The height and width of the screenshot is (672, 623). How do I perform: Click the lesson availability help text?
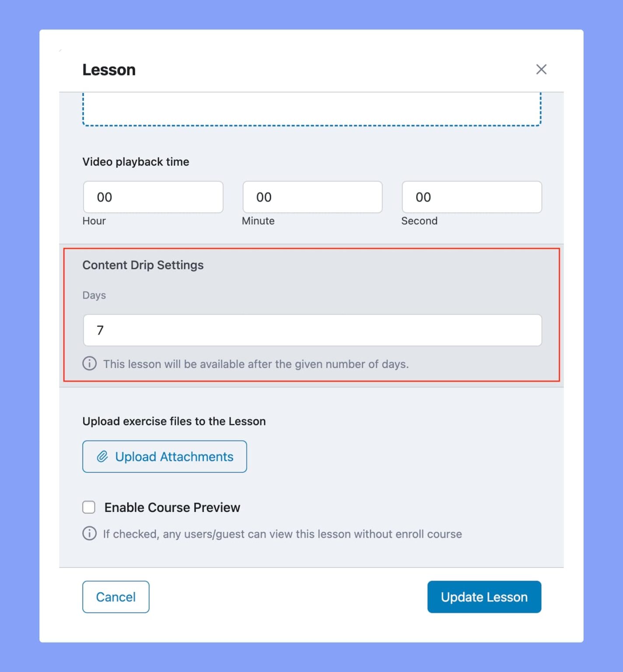pos(256,364)
